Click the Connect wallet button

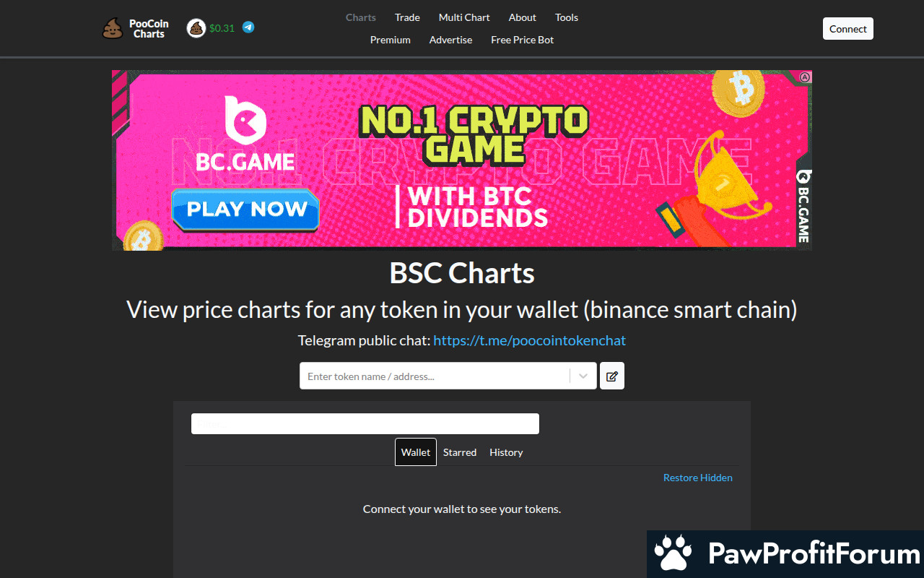847,29
